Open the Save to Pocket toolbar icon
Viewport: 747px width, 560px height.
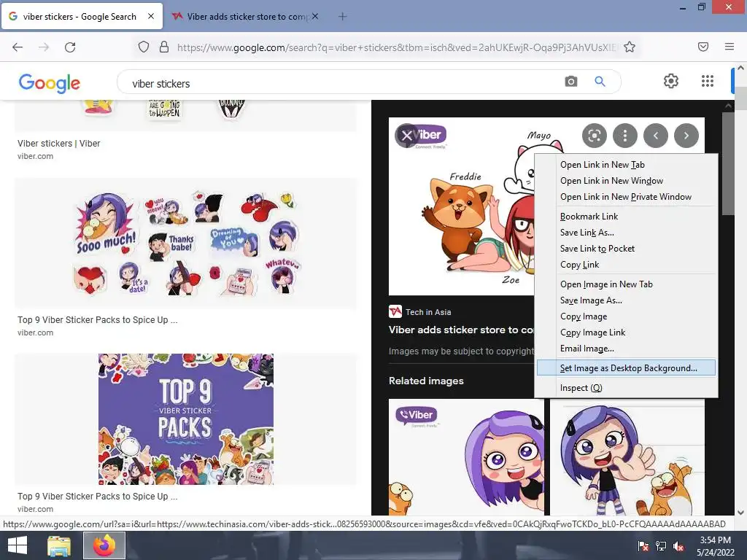[703, 47]
